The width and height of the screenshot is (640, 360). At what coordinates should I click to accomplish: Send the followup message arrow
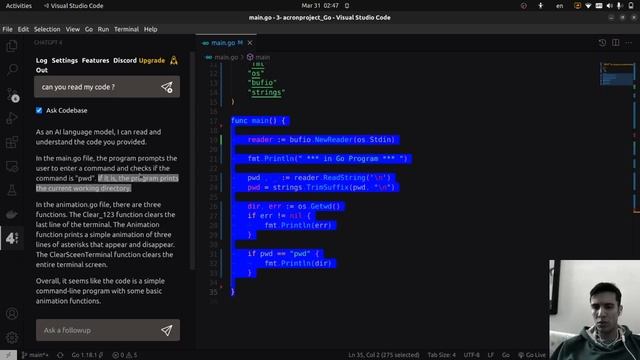(167, 330)
